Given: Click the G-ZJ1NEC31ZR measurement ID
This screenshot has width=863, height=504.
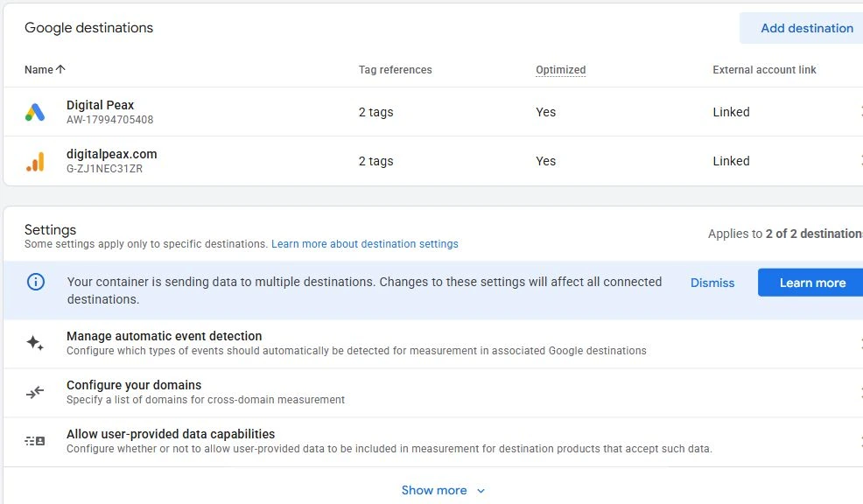Looking at the screenshot, I should tap(104, 169).
